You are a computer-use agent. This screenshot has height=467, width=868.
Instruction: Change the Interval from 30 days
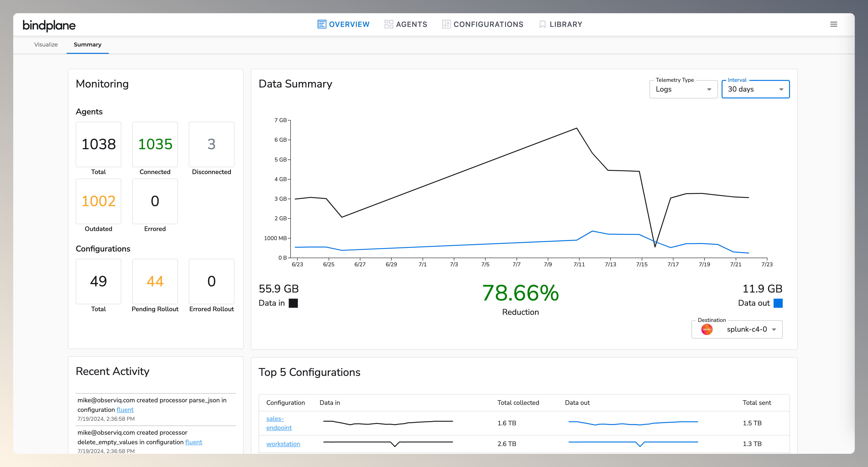[755, 89]
